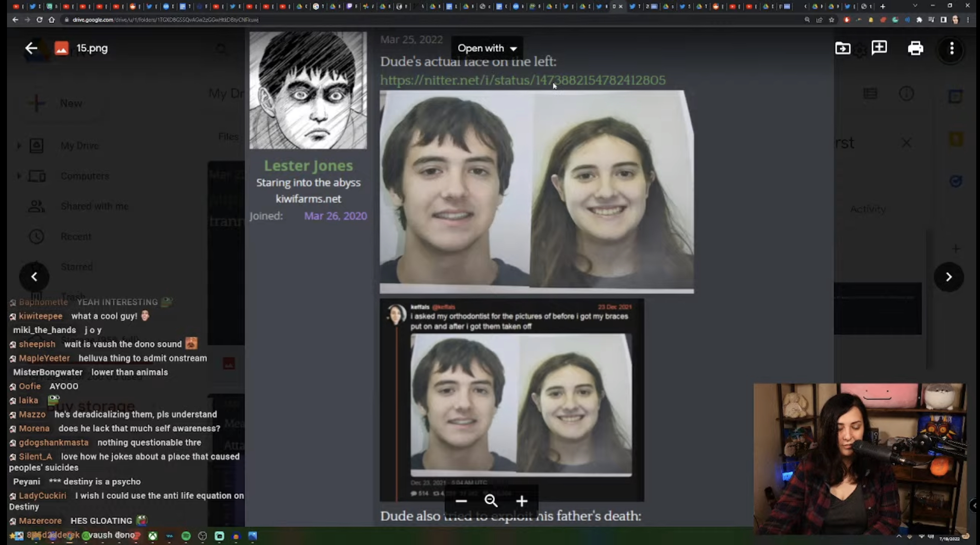Open Spotify from the taskbar
This screenshot has width=980, height=545.
(x=186, y=536)
